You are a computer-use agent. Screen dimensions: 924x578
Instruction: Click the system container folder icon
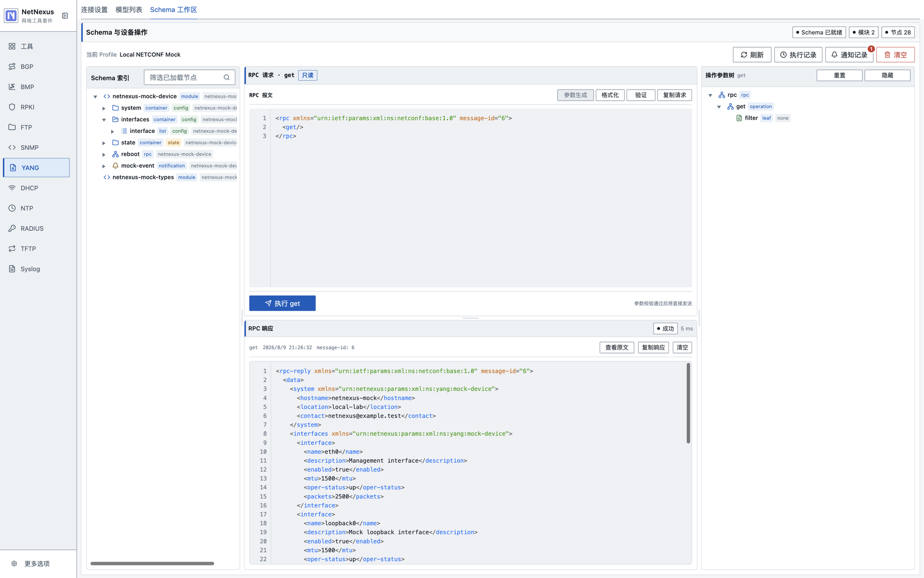click(x=115, y=108)
